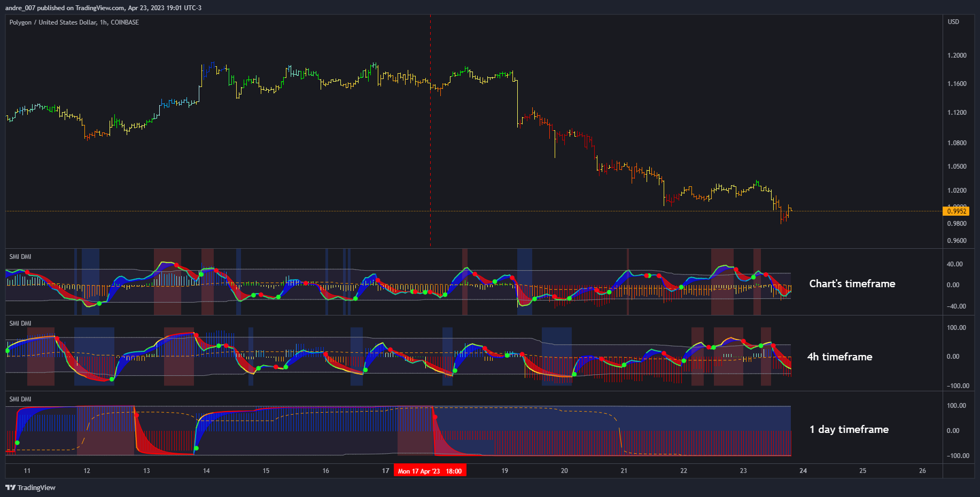Click date 20 on the time axis
This screenshot has width=980, height=497.
tap(564, 471)
